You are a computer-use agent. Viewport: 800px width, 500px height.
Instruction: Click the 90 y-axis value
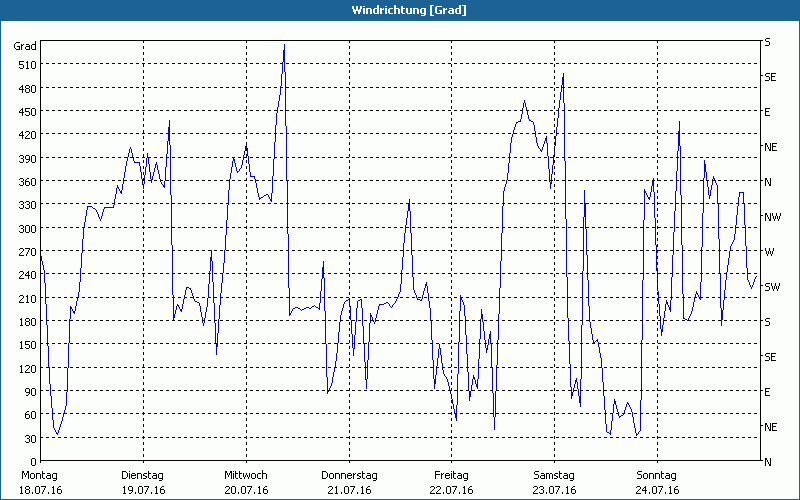(31, 392)
